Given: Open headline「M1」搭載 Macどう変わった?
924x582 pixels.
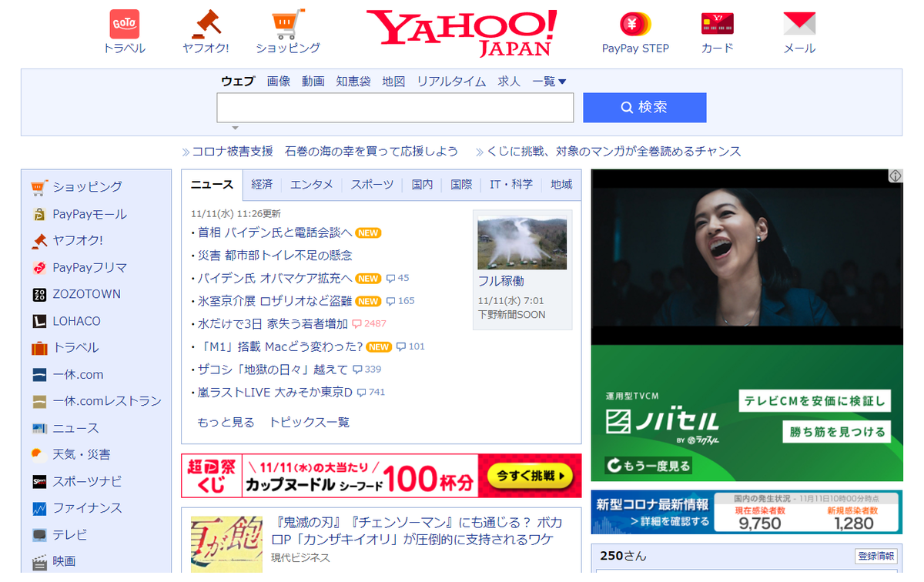Looking at the screenshot, I should click(280, 346).
